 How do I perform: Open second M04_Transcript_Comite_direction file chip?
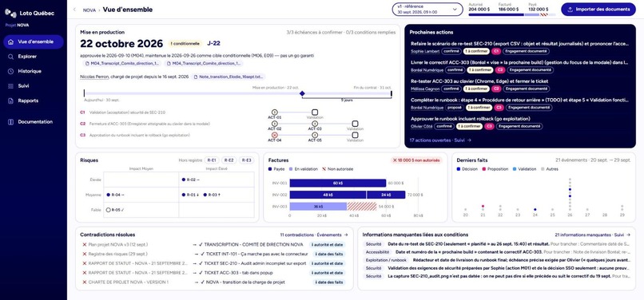(203, 64)
